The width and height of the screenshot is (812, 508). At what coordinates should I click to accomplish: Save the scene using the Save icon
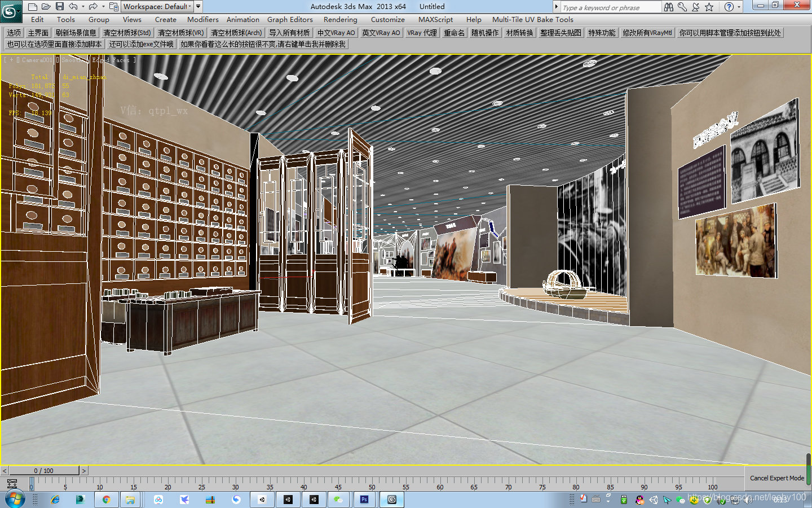click(x=60, y=6)
